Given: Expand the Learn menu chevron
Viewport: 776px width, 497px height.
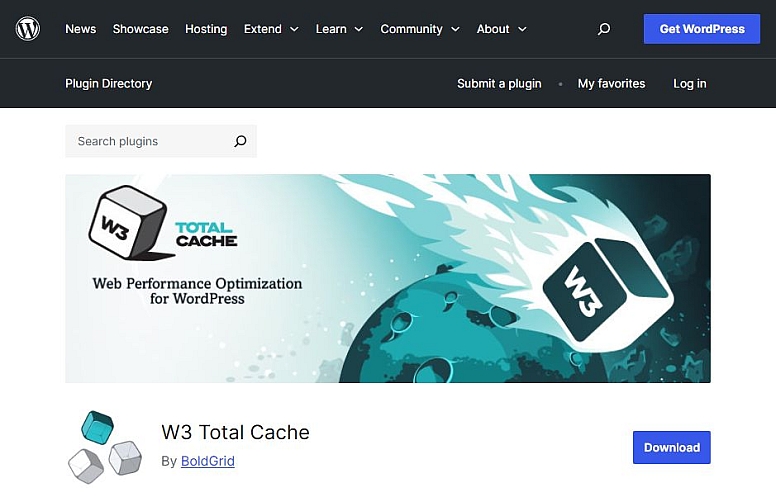Looking at the screenshot, I should 359,29.
